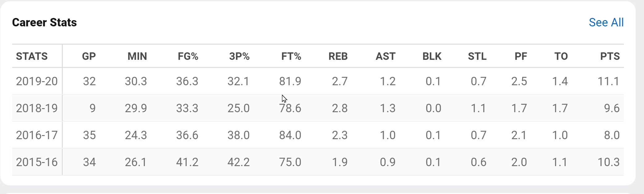Click the AST column header
644x194 pixels.
coord(386,56)
